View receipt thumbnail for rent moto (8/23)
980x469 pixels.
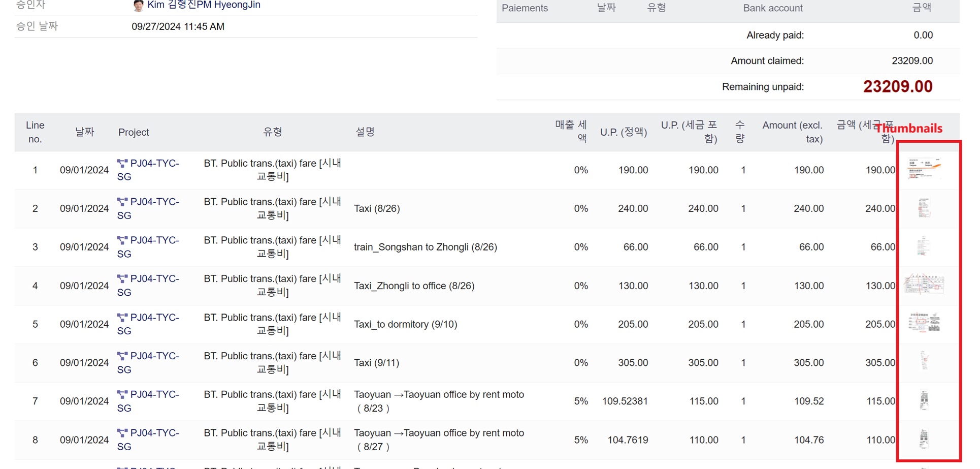pos(924,400)
